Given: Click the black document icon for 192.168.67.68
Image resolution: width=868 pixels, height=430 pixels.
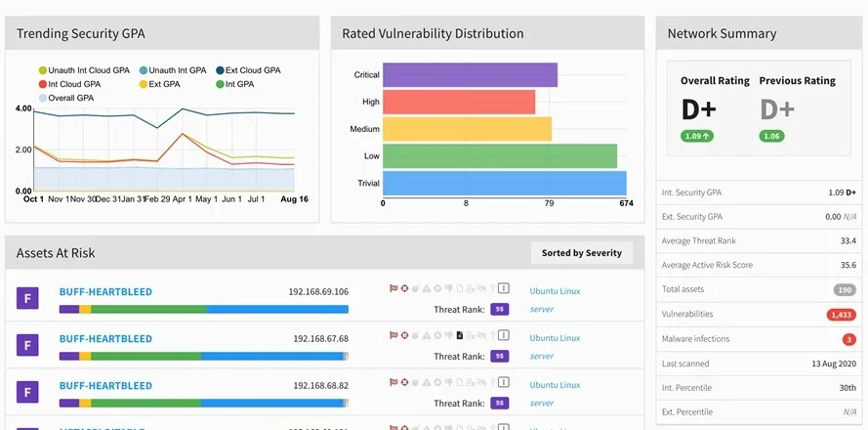Looking at the screenshot, I should 460,335.
